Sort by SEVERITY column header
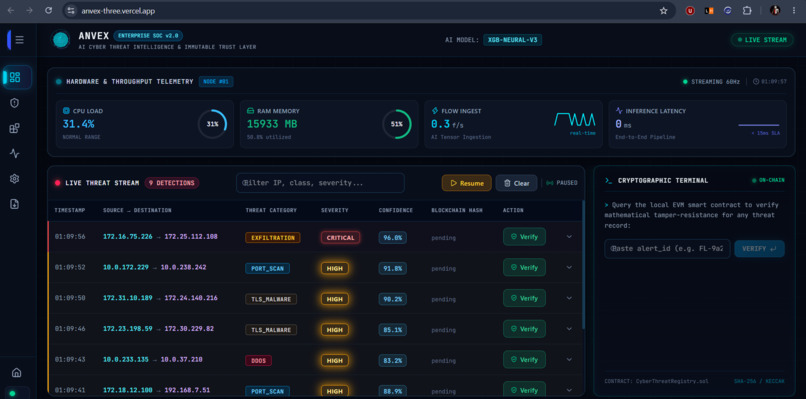Image resolution: width=806 pixels, height=399 pixels. [335, 210]
